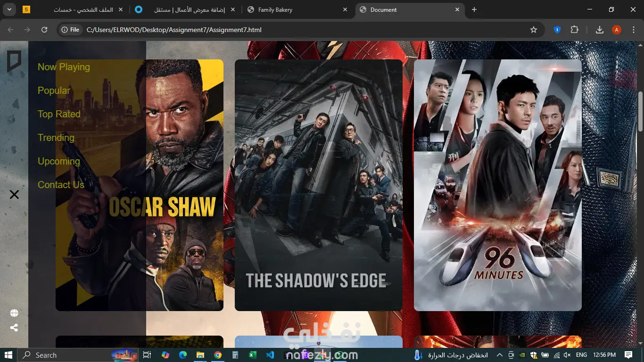
Task: Click the site logo in the sidebar
Action: point(14,61)
